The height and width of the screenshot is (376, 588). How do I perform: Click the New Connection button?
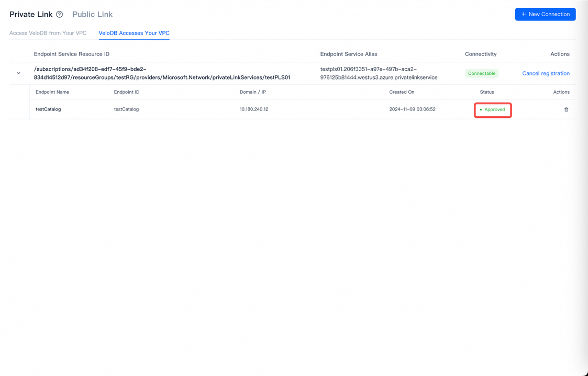pyautogui.click(x=545, y=14)
